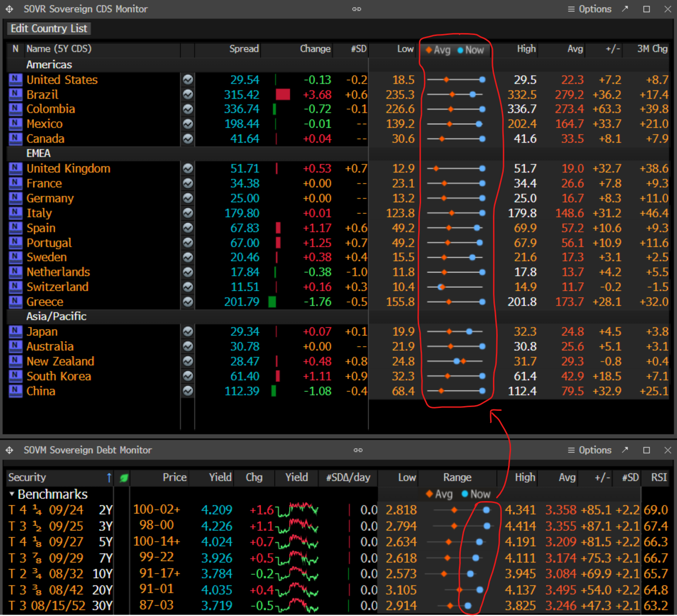Click South Korea average value 42.9
The width and height of the screenshot is (677, 616).
(572, 376)
